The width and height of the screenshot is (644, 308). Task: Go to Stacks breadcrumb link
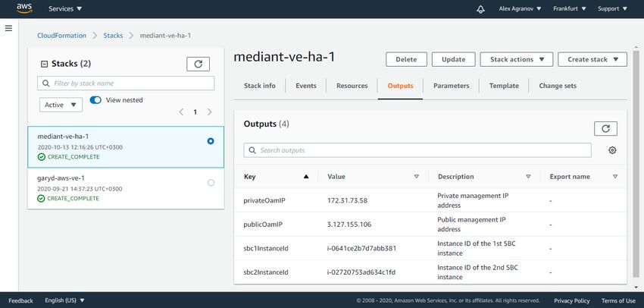(x=113, y=36)
